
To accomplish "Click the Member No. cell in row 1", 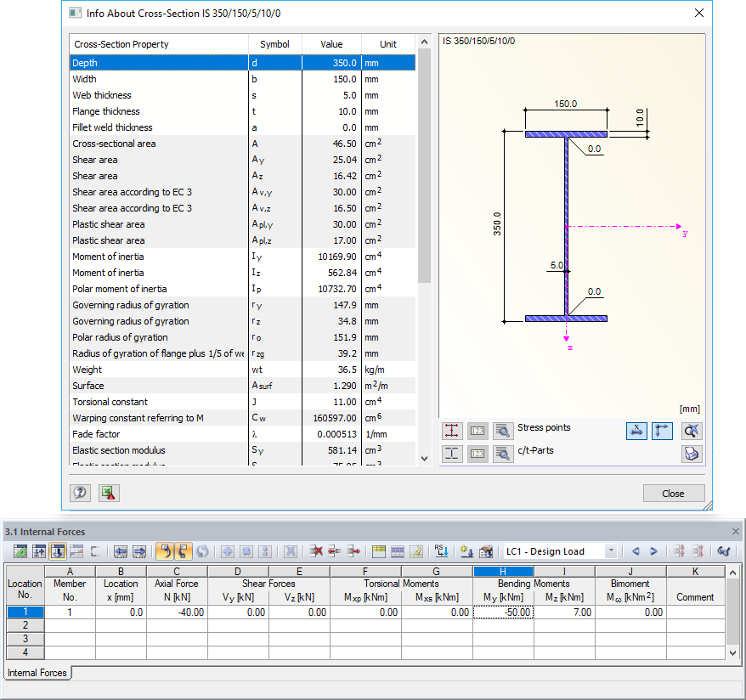I will point(70,612).
